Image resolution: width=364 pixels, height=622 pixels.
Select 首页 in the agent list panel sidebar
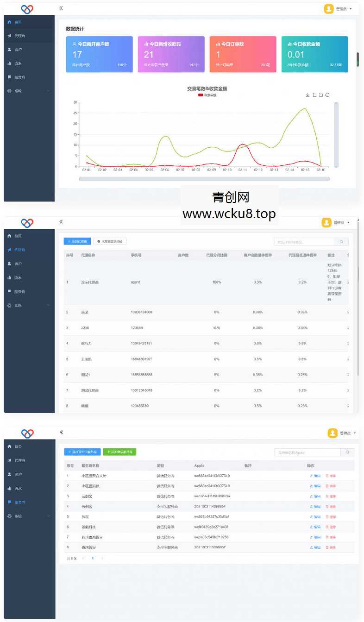(x=29, y=236)
